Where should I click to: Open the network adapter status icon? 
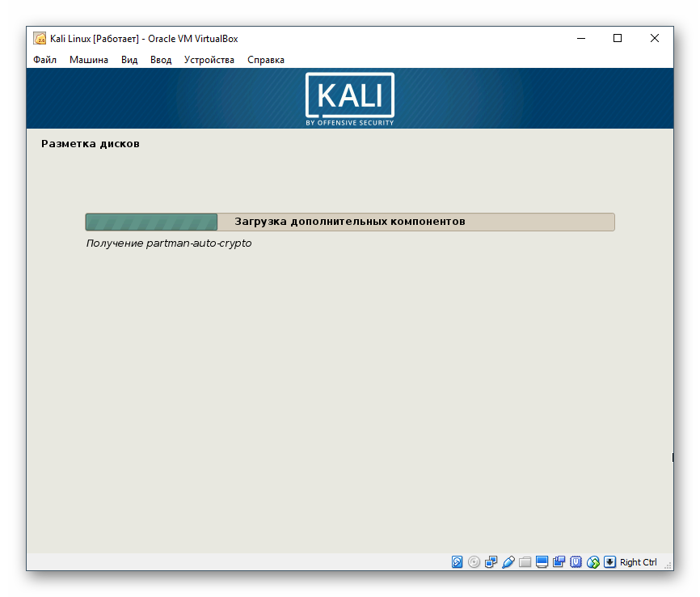[x=491, y=562]
